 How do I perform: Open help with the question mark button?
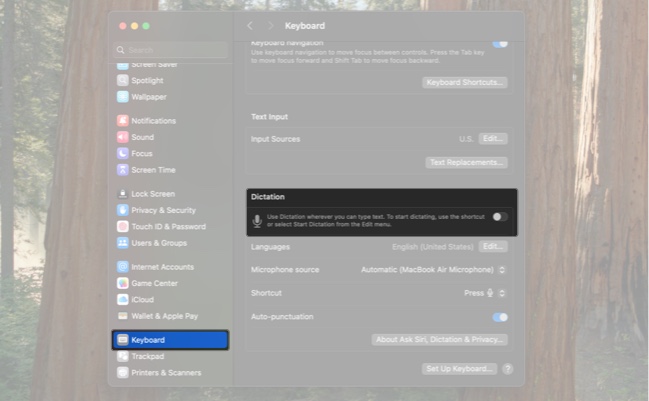pos(508,369)
